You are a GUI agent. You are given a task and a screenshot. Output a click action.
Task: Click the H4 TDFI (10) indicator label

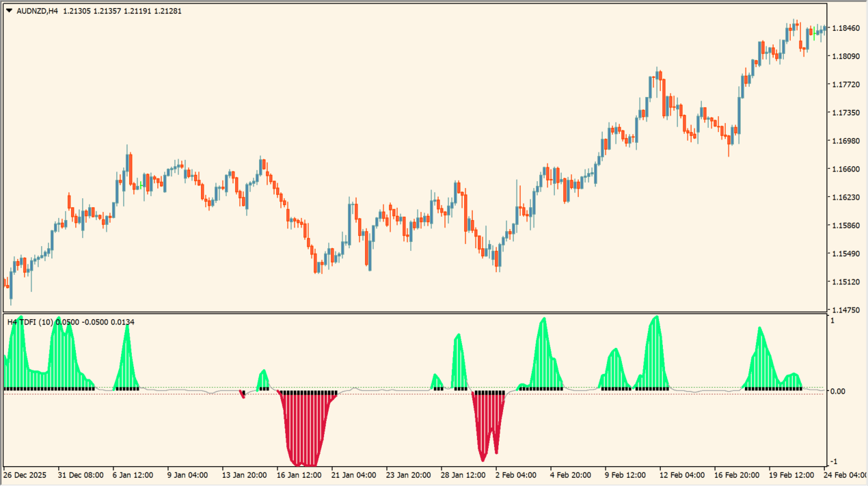click(30, 322)
